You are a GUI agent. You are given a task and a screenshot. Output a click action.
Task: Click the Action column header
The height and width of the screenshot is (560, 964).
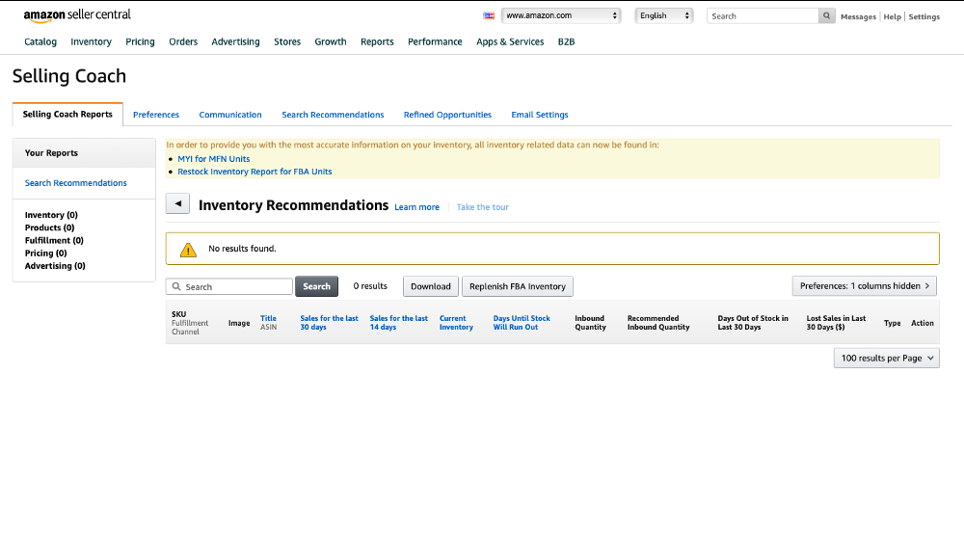pyautogui.click(x=923, y=323)
